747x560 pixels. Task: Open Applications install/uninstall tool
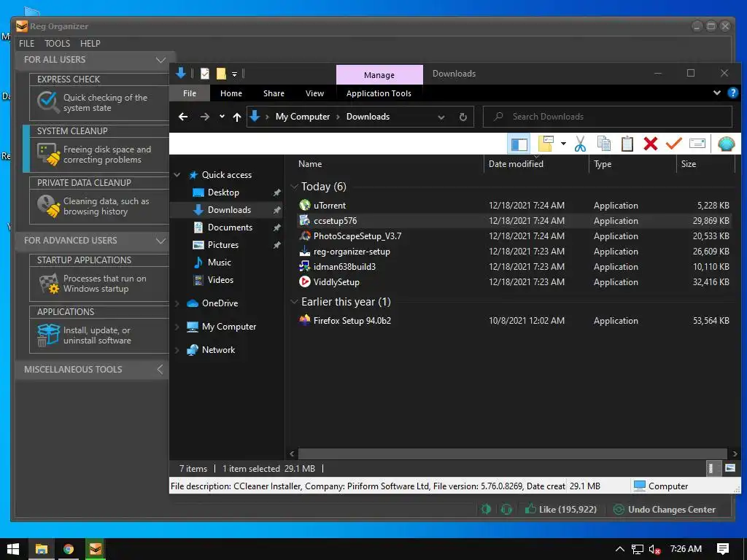(99, 330)
